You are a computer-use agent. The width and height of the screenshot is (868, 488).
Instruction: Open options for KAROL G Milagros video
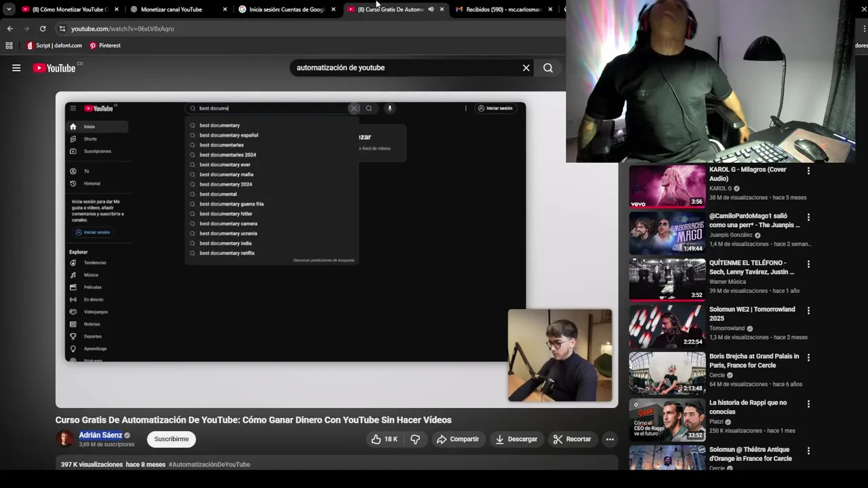pyautogui.click(x=808, y=171)
